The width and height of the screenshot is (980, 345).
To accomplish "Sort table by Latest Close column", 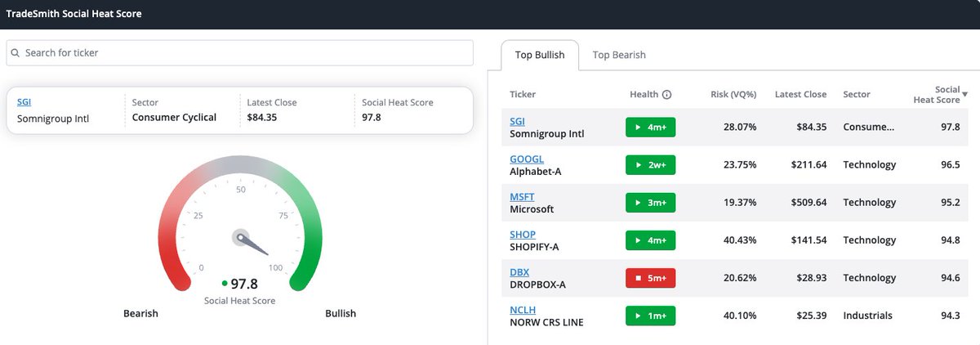I will click(800, 95).
